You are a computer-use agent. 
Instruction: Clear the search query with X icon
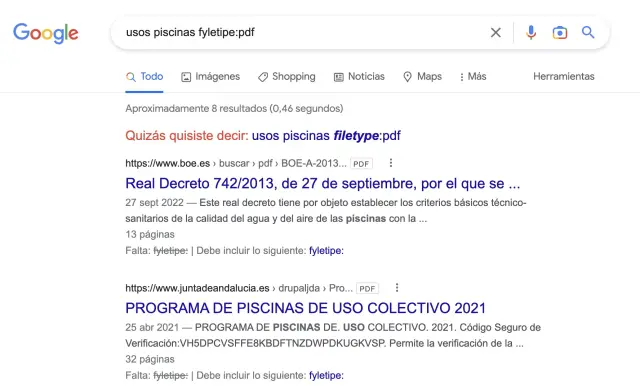[496, 33]
